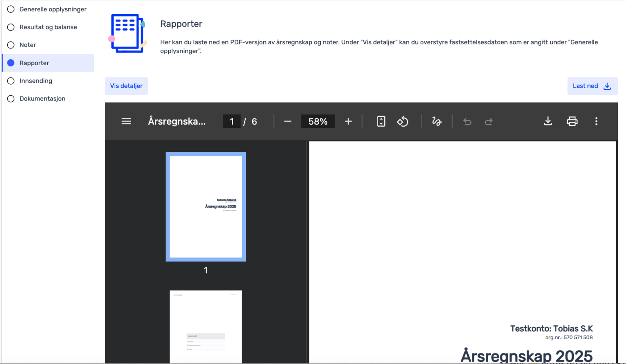
Task: Rotate the PDF counterclockwise
Action: [x=403, y=121]
